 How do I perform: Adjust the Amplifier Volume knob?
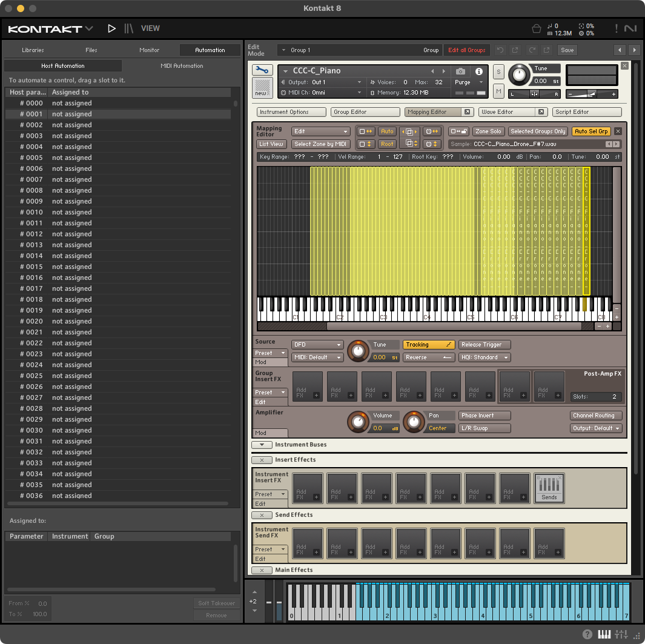[x=357, y=421]
